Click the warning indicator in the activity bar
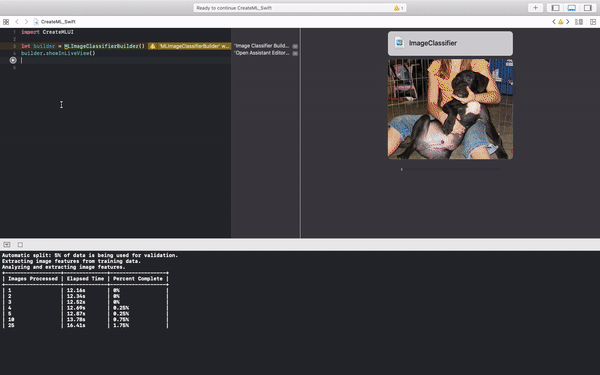Viewport: 600px width, 375px height. click(398, 8)
